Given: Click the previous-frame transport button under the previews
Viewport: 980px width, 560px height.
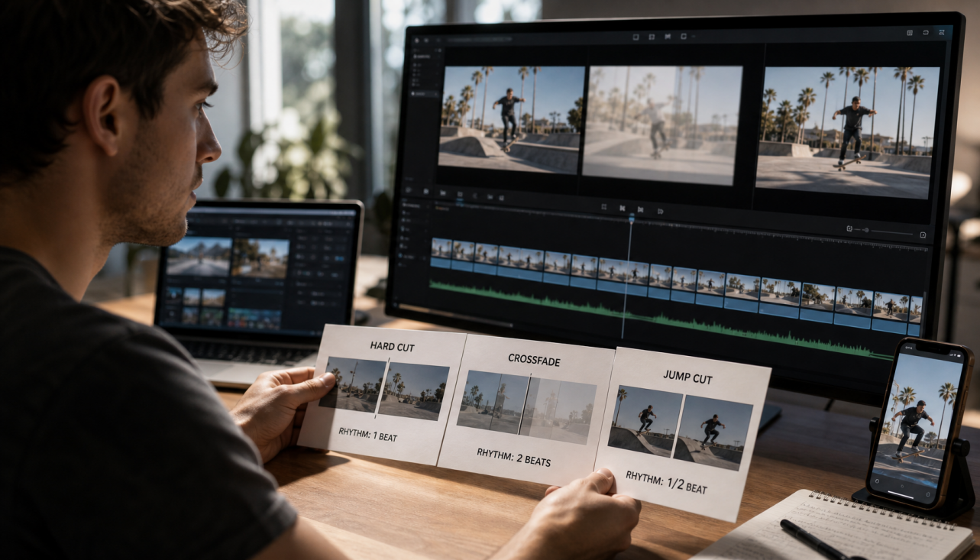Looking at the screenshot, I should pyautogui.click(x=623, y=208).
